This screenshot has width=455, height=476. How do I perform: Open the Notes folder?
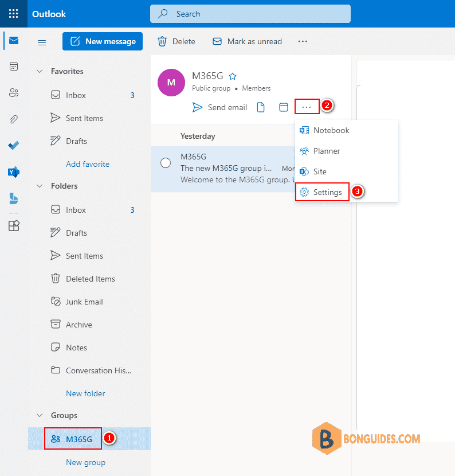coord(89,348)
